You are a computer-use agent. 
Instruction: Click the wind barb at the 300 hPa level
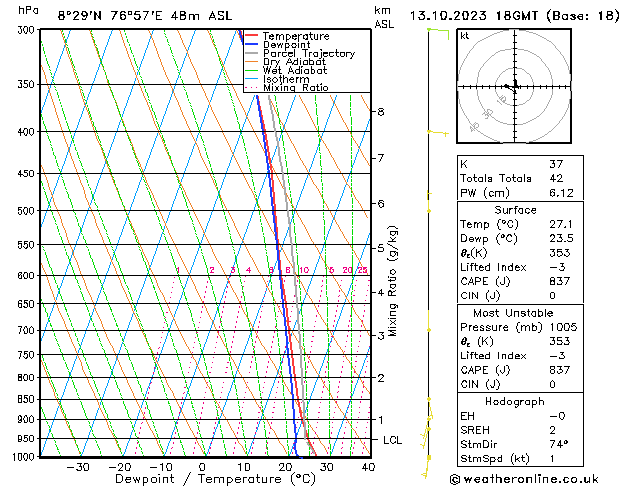coord(438,34)
